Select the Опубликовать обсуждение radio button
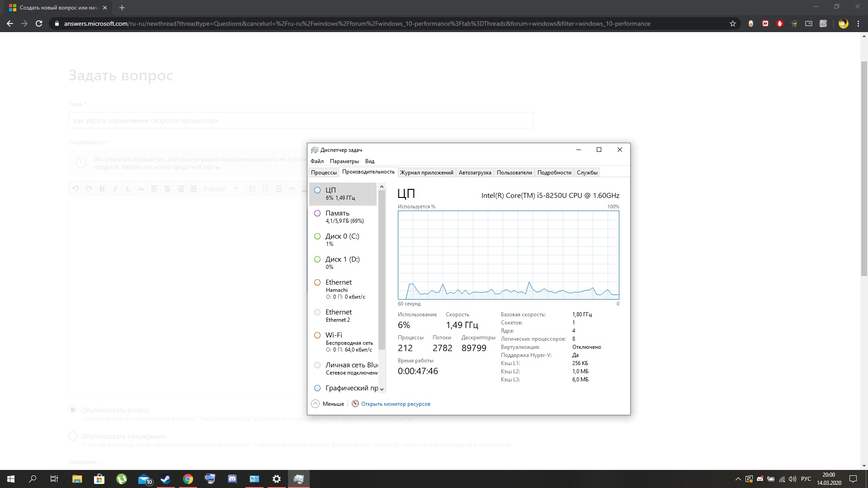 pyautogui.click(x=72, y=436)
